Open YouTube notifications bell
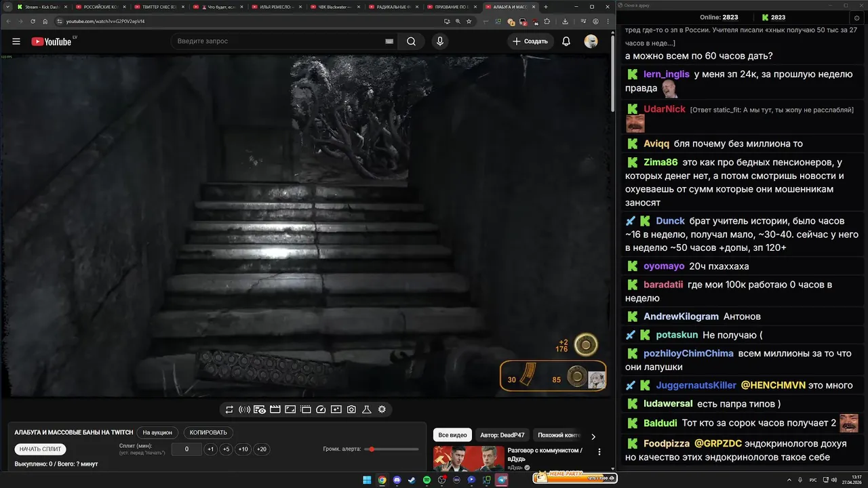 pyautogui.click(x=566, y=41)
